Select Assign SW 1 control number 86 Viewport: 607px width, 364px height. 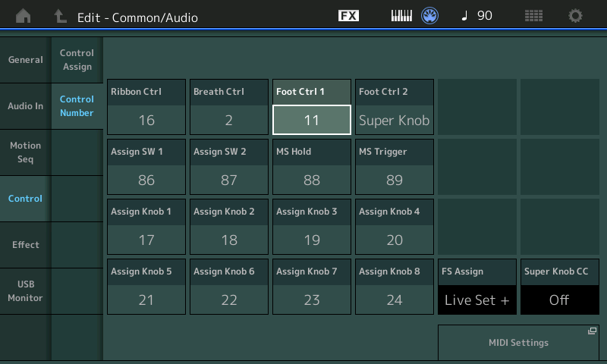point(146,180)
